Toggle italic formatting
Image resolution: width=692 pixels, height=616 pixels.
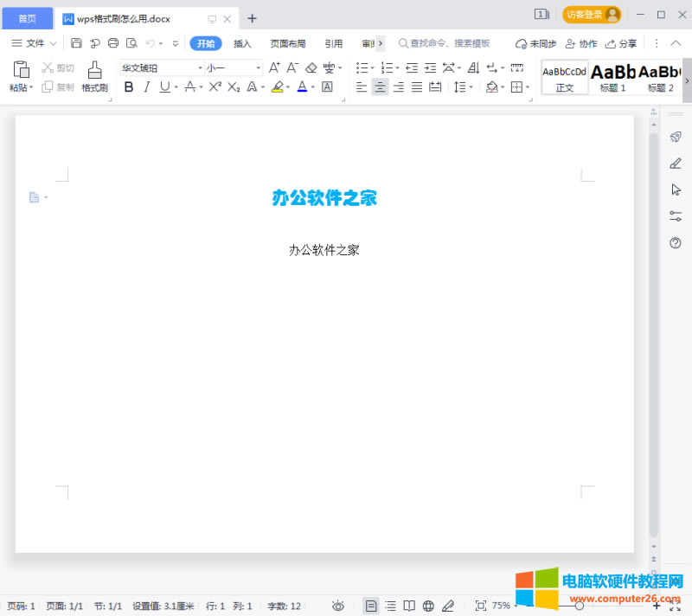click(x=146, y=87)
